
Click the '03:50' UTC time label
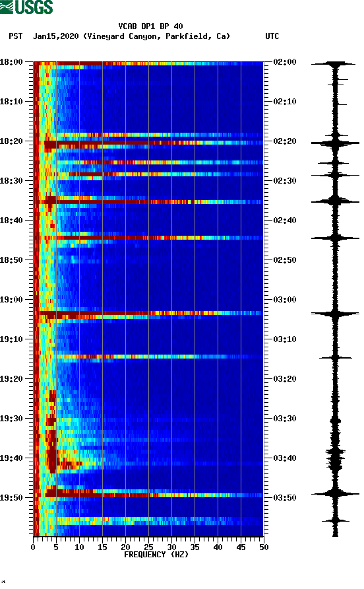[285, 498]
